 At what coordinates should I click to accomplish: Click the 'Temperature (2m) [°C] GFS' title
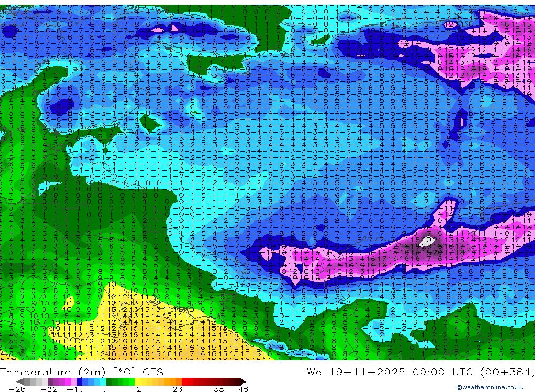point(81,372)
